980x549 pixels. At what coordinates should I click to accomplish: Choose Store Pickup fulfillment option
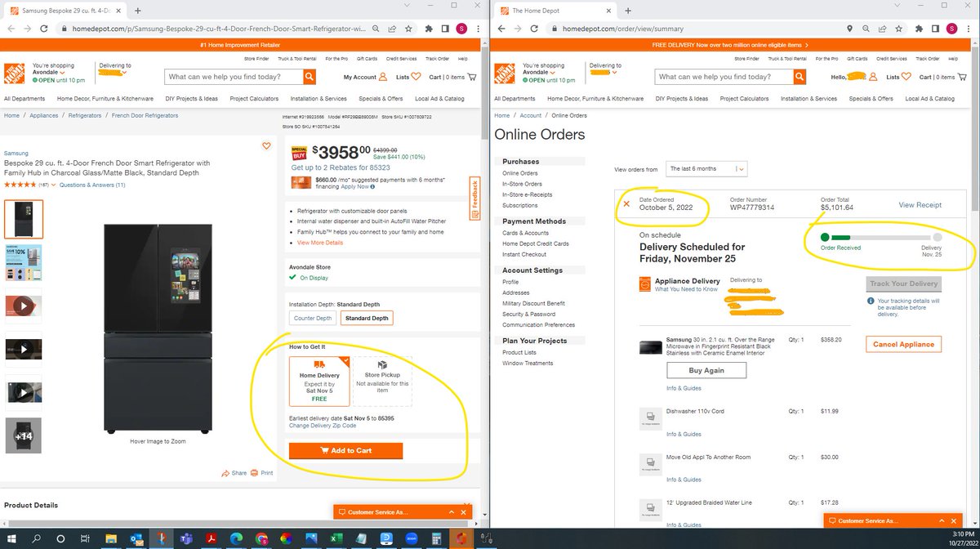click(x=382, y=382)
